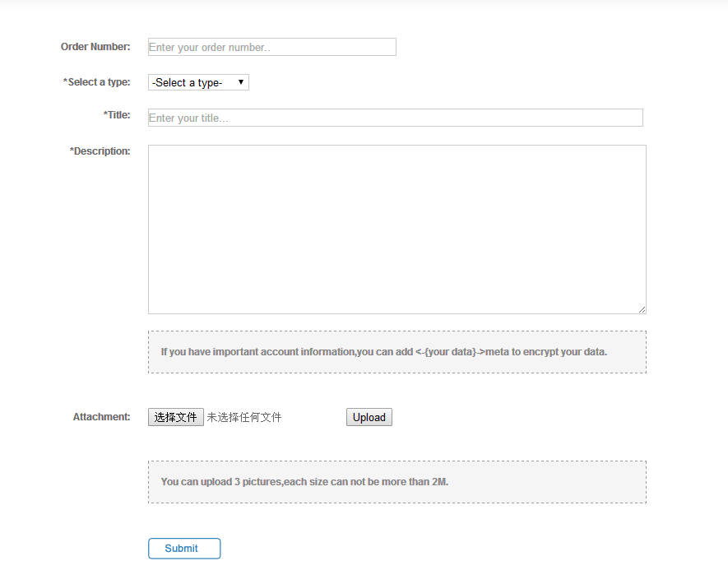
Task: Click the Order Number label
Action: (95, 47)
